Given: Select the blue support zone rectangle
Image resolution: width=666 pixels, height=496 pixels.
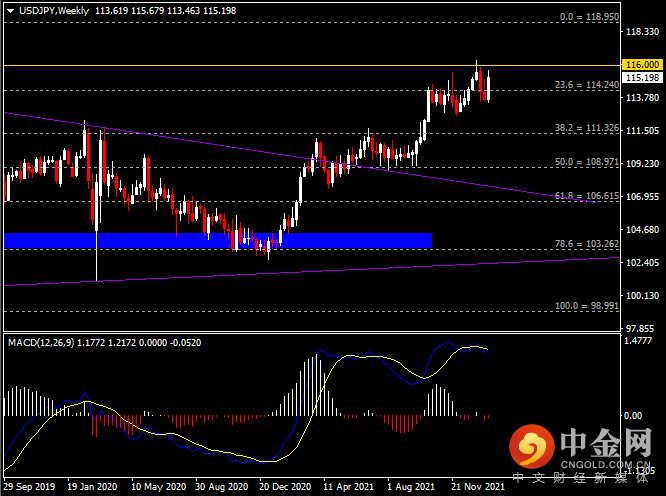Looking at the screenshot, I should click(218, 240).
